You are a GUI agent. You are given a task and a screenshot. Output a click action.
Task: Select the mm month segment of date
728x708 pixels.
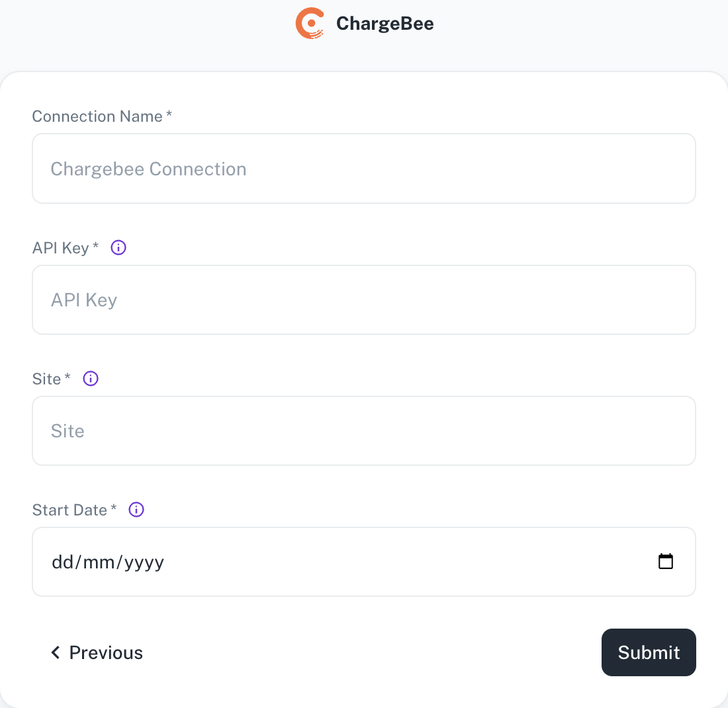pos(99,562)
